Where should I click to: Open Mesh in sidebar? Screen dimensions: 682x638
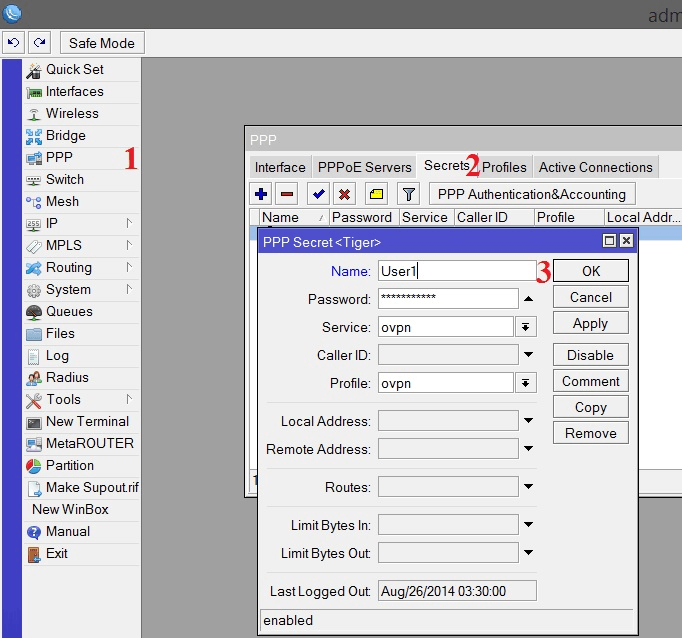(x=82, y=201)
